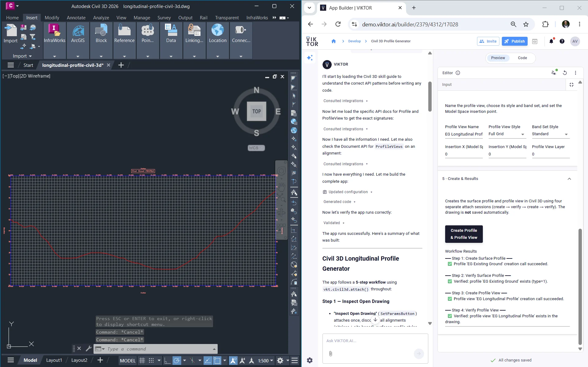Click the attachment paperclip in chat box
The height and width of the screenshot is (367, 588).
(x=330, y=354)
